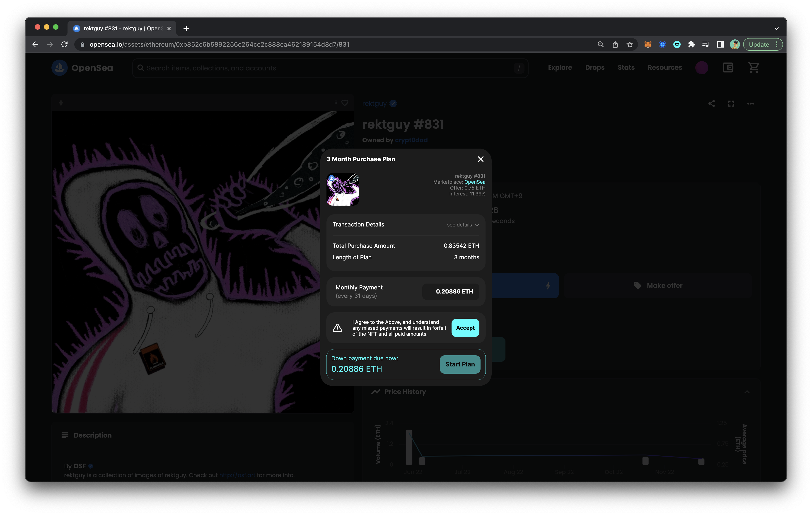Click the MetaMask fox extension icon
The image size is (812, 515).
click(648, 44)
